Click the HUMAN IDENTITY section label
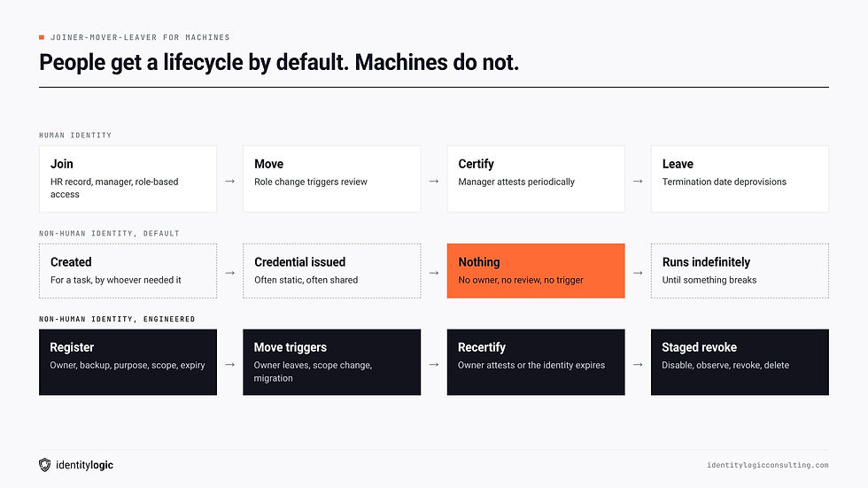 75,135
